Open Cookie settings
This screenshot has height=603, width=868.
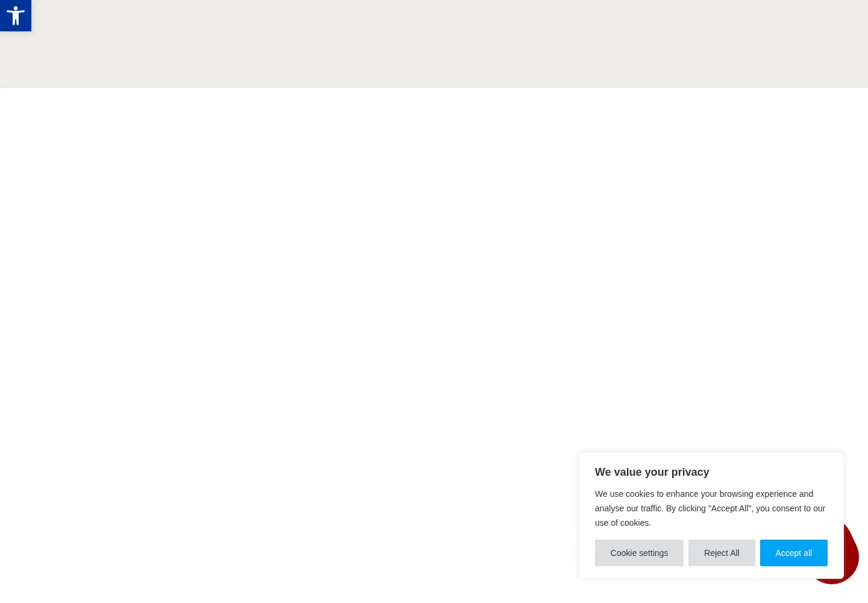click(639, 553)
